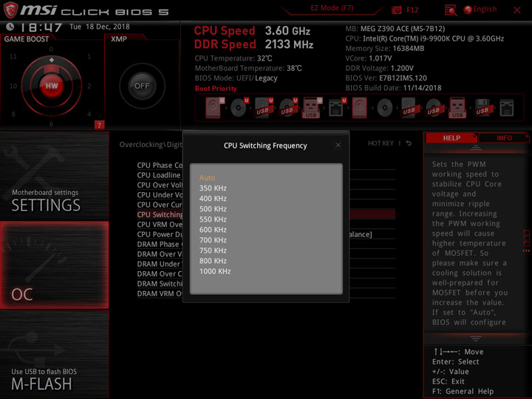Pick 1000 KHz from the list
532x399 pixels.
pos(215,271)
